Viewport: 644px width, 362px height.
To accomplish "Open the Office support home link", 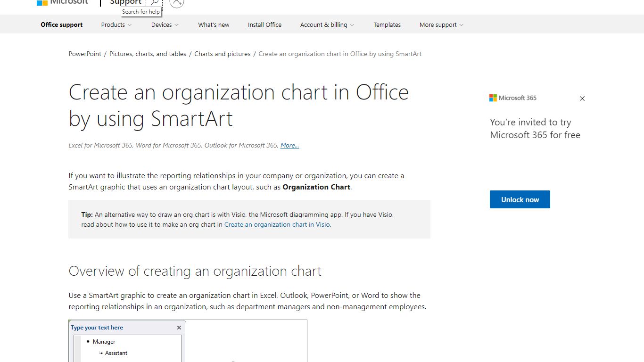I will click(62, 25).
